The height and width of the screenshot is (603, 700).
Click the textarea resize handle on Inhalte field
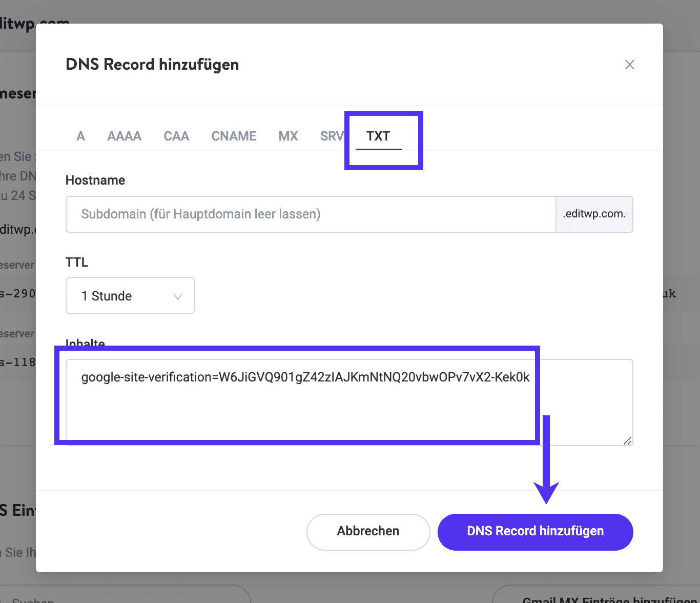coord(626,440)
